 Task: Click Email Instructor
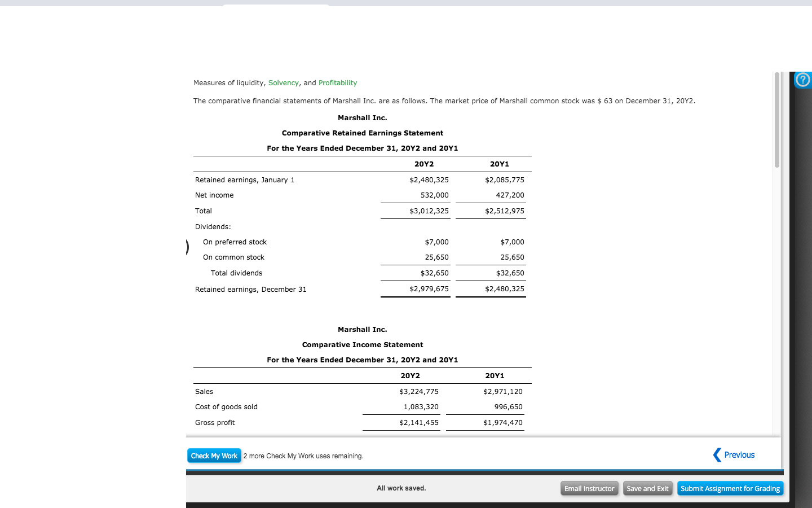[x=589, y=488]
